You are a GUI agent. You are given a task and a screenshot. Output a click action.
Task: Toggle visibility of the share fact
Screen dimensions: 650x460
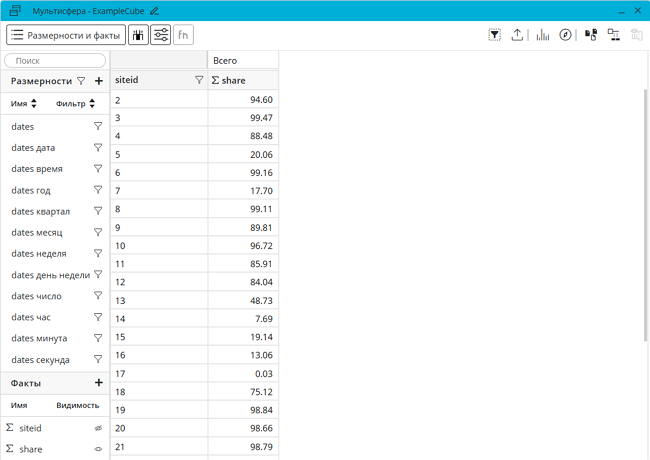point(98,449)
